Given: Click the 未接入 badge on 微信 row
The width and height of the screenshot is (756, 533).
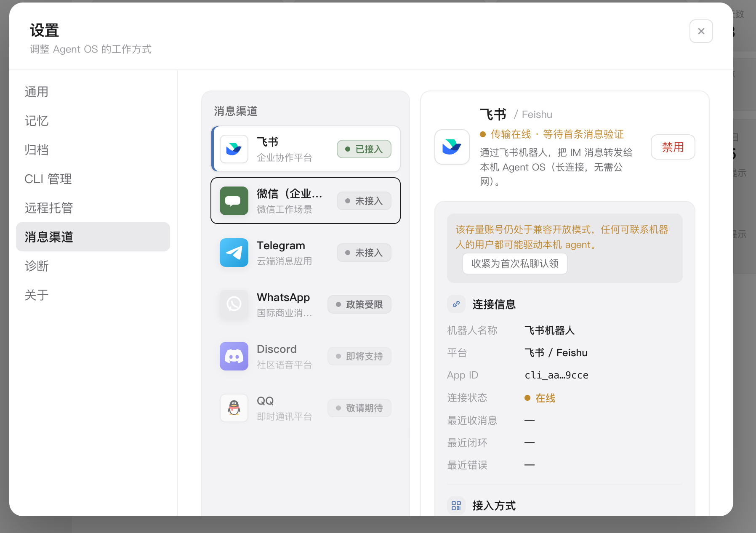Looking at the screenshot, I should coord(364,201).
